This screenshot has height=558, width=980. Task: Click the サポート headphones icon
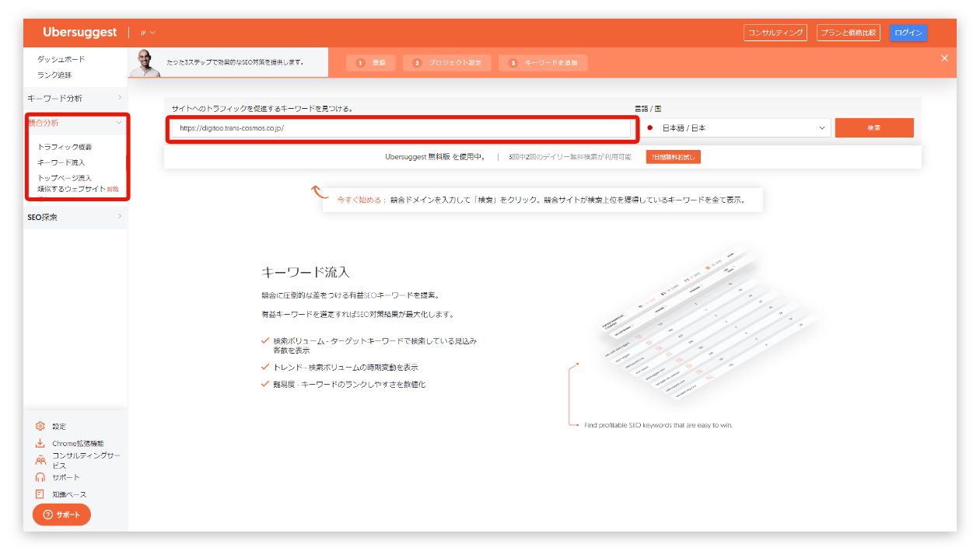click(x=40, y=477)
